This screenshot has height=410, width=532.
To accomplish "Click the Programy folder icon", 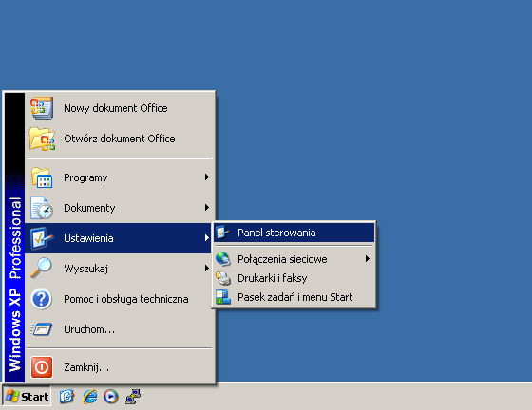I will [42, 177].
